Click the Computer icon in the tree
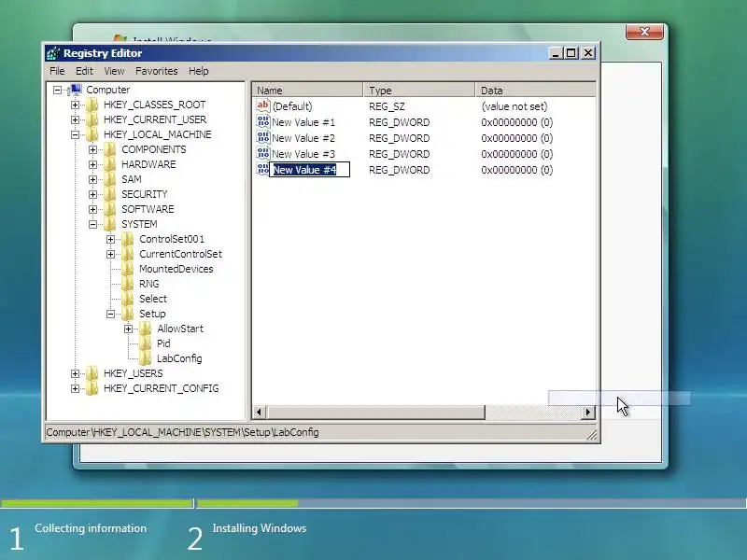This screenshot has width=747, height=560. pyautogui.click(x=76, y=90)
